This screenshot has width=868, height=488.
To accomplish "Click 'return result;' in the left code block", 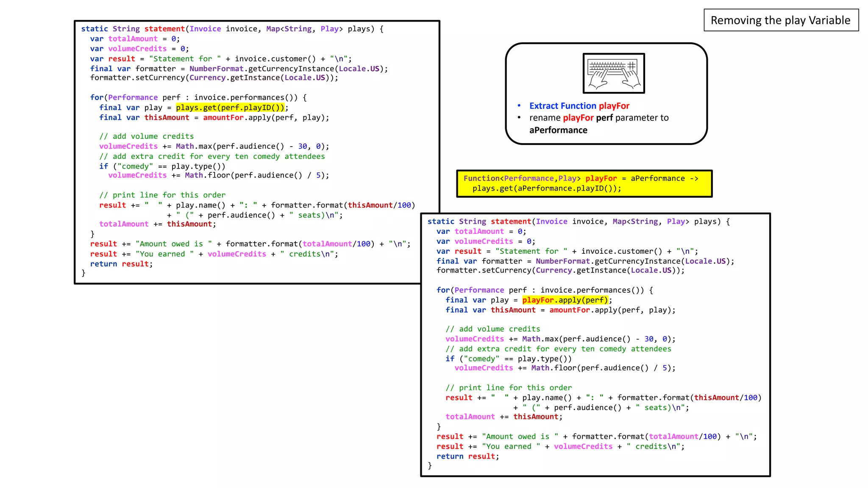I will (x=121, y=264).
